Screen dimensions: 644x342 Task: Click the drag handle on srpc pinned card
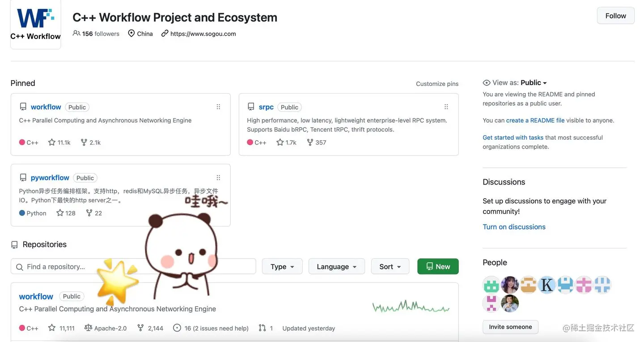446,107
